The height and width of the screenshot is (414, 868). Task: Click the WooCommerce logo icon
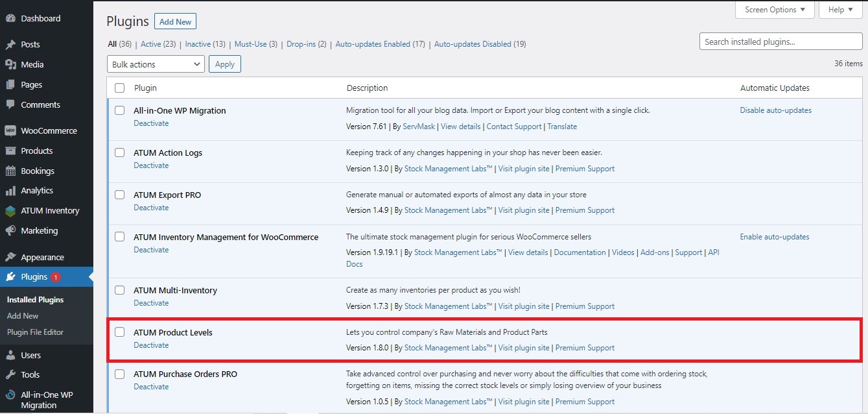coord(10,130)
